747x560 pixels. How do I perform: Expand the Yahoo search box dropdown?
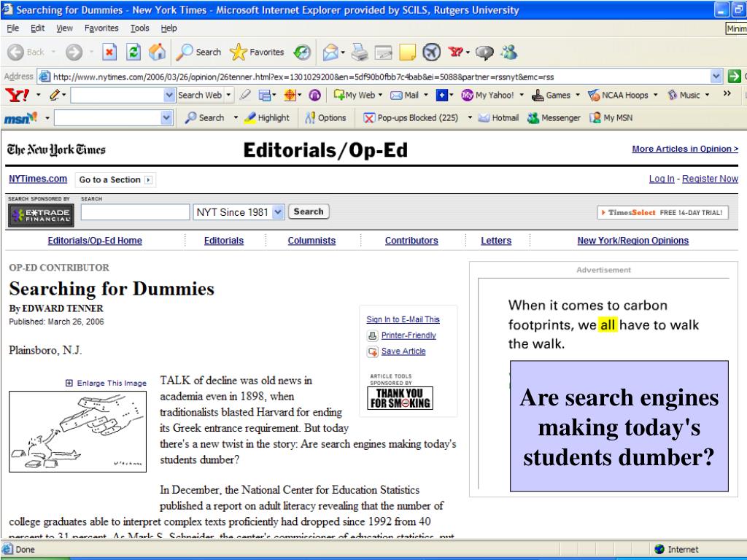[x=169, y=96]
